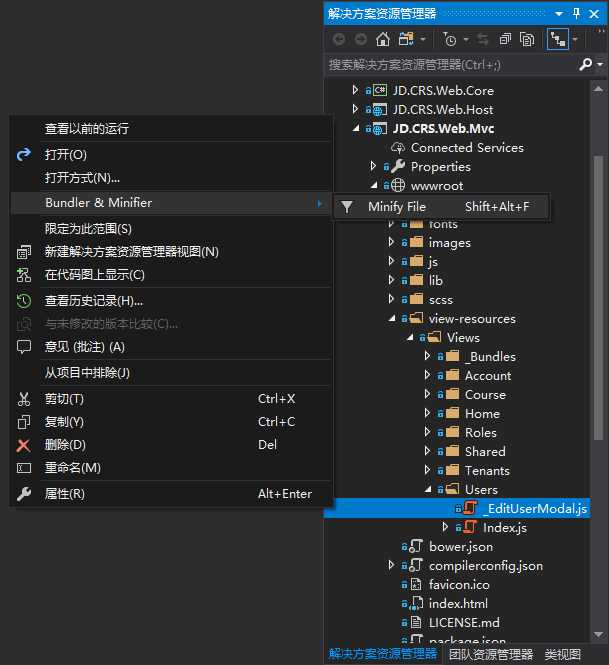Viewport: 609px width, 665px height.
Task: Click the copy pages icon in context menu
Action: pos(24,422)
